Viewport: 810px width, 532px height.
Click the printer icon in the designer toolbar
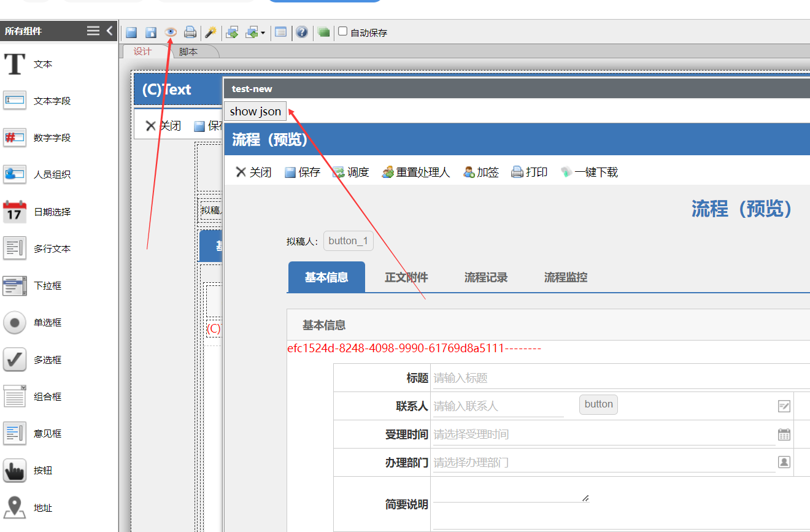pos(190,32)
